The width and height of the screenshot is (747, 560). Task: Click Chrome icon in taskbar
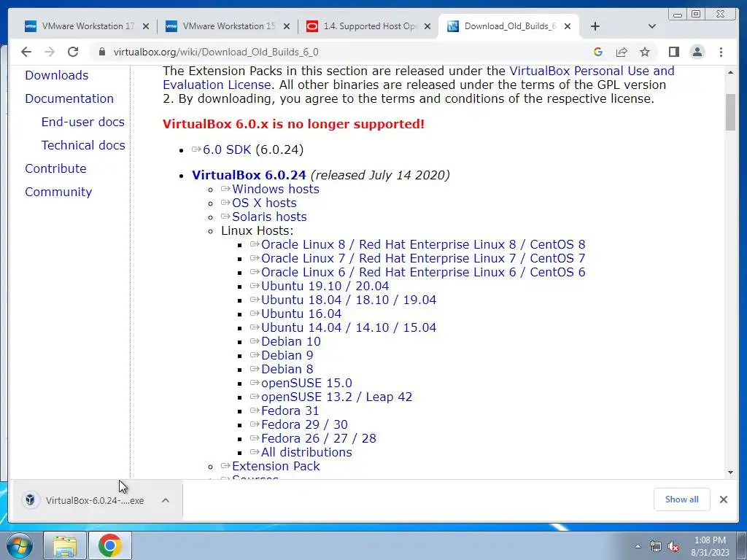(x=109, y=545)
